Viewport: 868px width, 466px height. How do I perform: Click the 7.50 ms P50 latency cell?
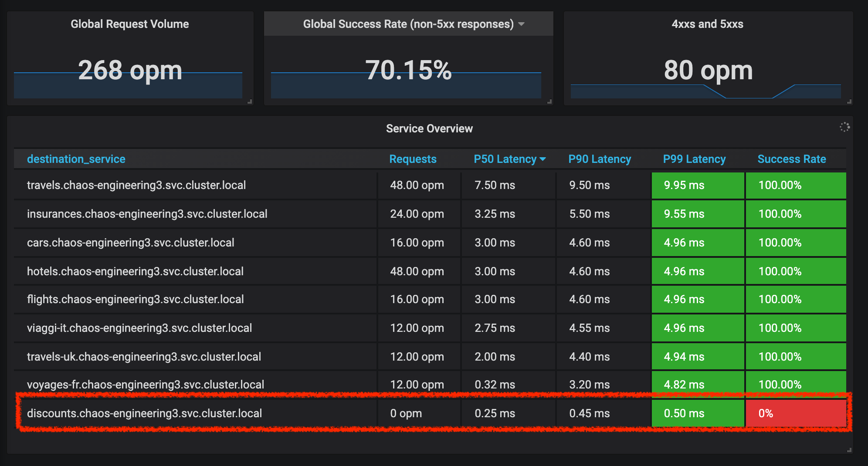pos(509,186)
